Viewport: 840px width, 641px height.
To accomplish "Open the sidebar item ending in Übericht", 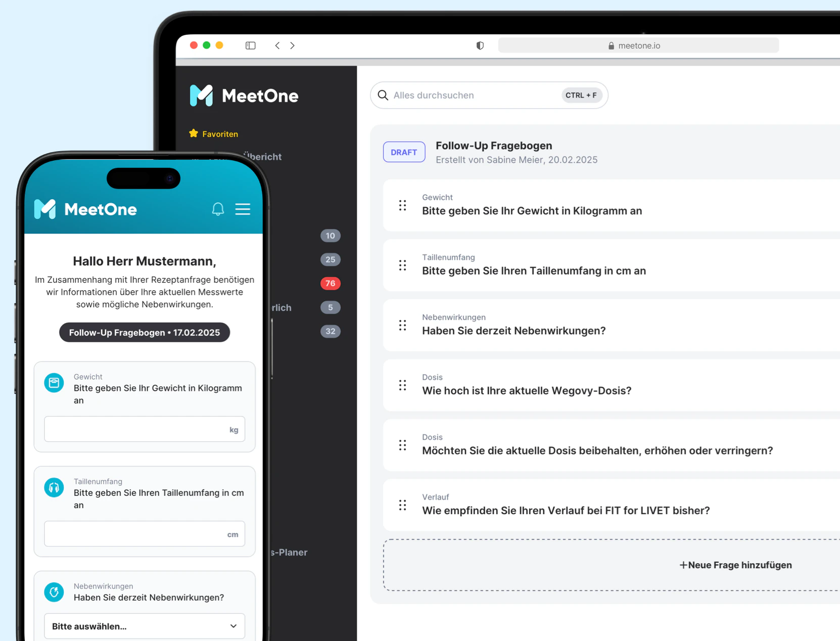I will tap(262, 157).
